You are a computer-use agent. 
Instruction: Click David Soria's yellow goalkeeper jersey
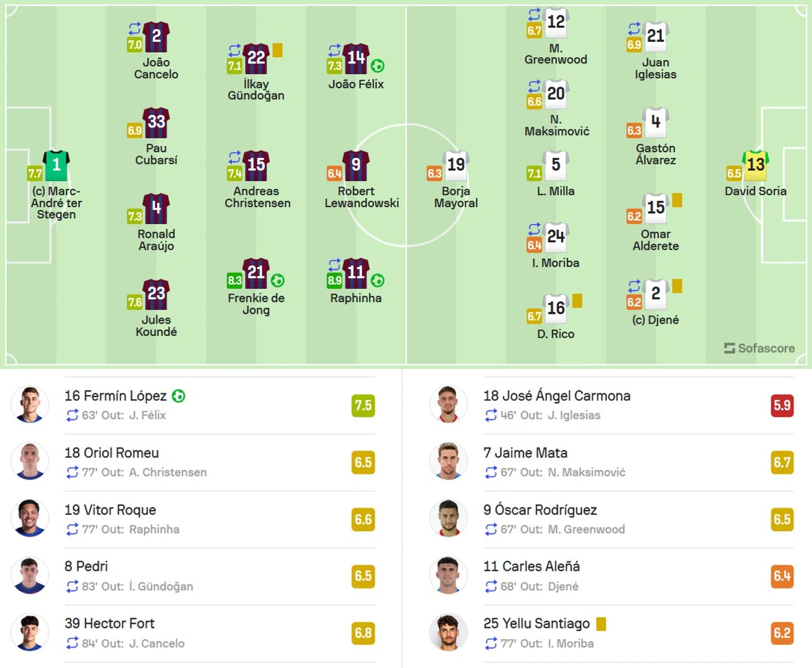755,165
